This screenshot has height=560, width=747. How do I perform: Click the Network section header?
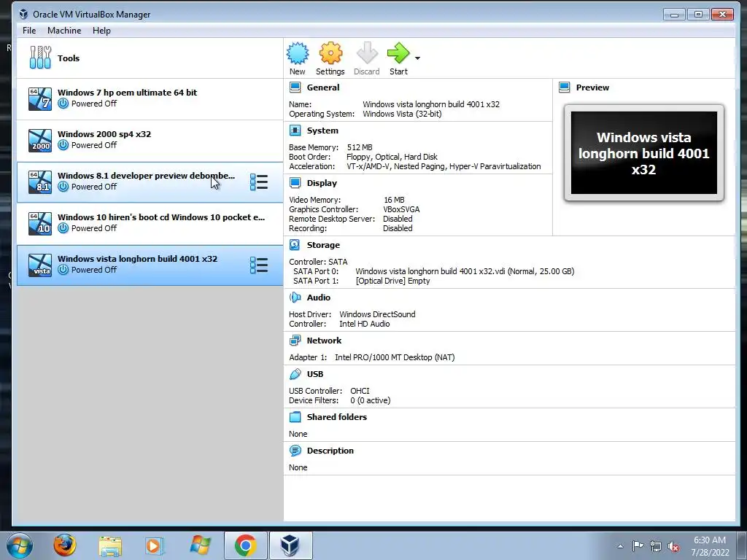point(324,341)
